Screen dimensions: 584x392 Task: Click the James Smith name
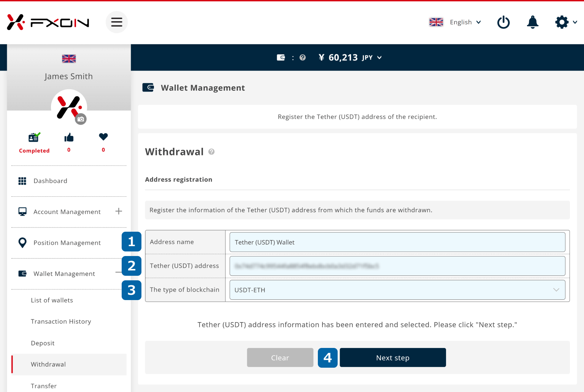click(69, 76)
